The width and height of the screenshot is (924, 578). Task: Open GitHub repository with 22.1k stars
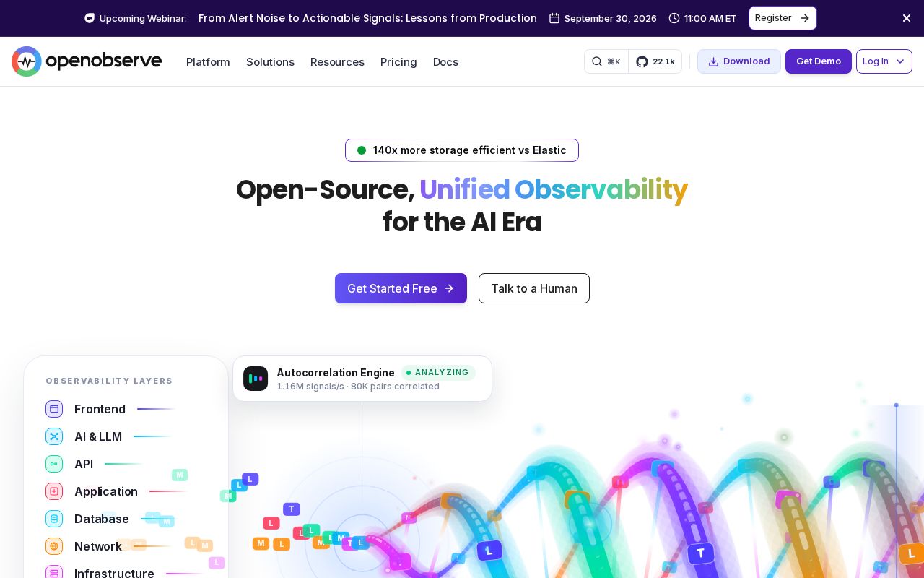coord(655,61)
